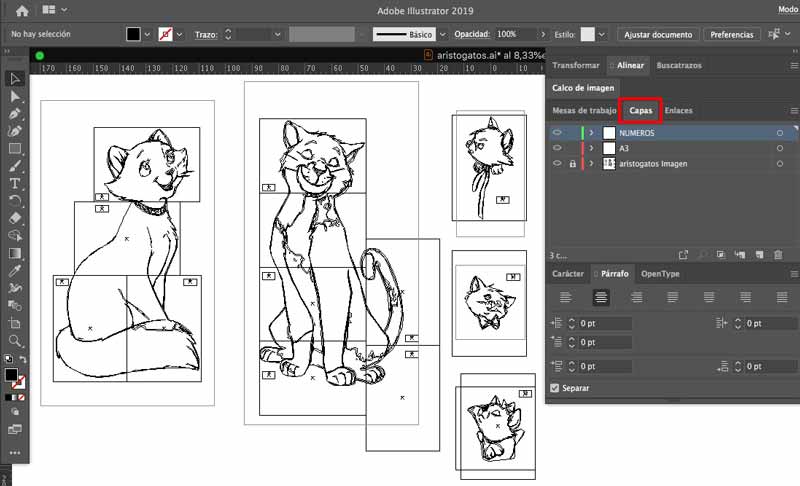Click the Opacidad 100% input field
Image resolution: width=800 pixels, height=486 pixels.
pyautogui.click(x=516, y=34)
